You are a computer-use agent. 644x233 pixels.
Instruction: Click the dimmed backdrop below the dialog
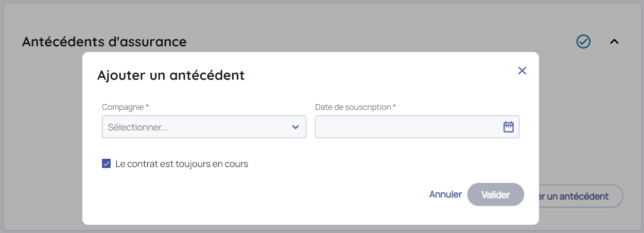pos(309,228)
